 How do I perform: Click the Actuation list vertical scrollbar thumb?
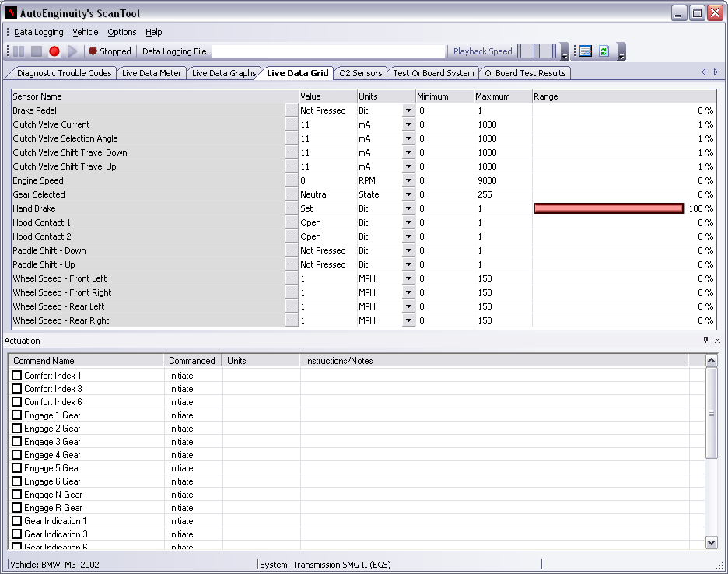pos(711,413)
